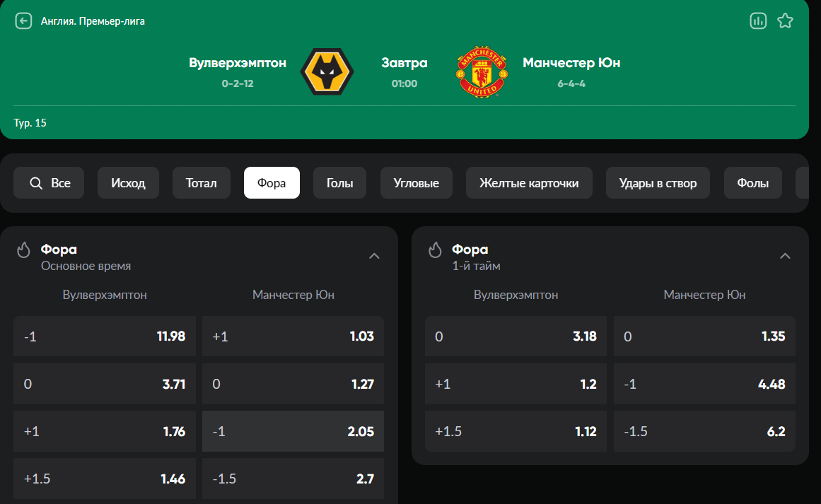821x504 pixels.
Task: Switch to the Тотал tab
Action: coord(202,183)
